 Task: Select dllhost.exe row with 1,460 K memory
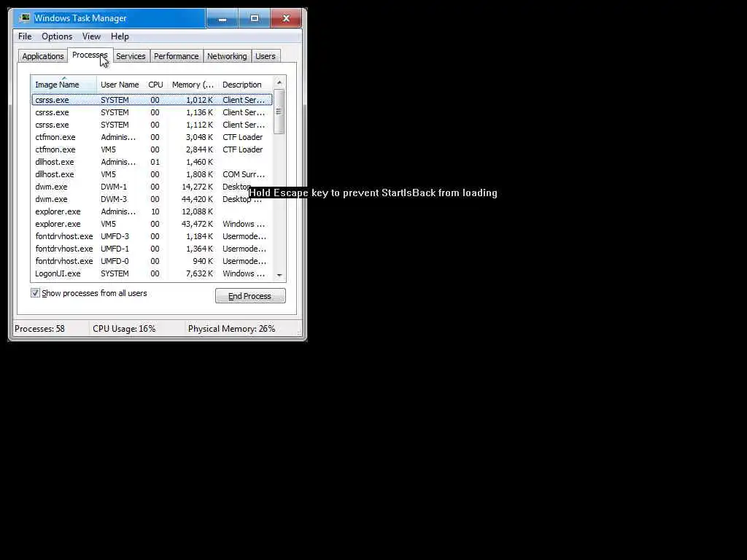point(152,162)
